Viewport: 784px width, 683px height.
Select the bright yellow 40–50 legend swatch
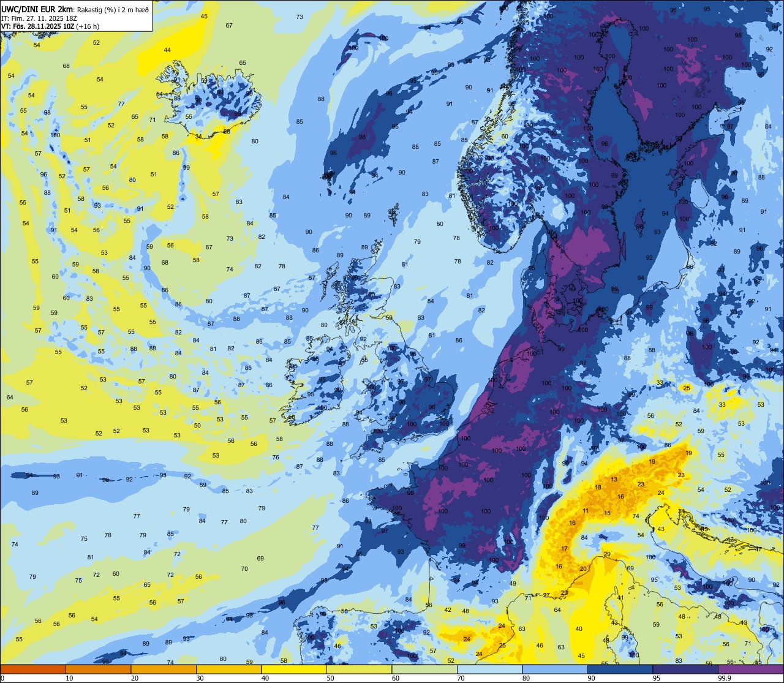pos(294,669)
